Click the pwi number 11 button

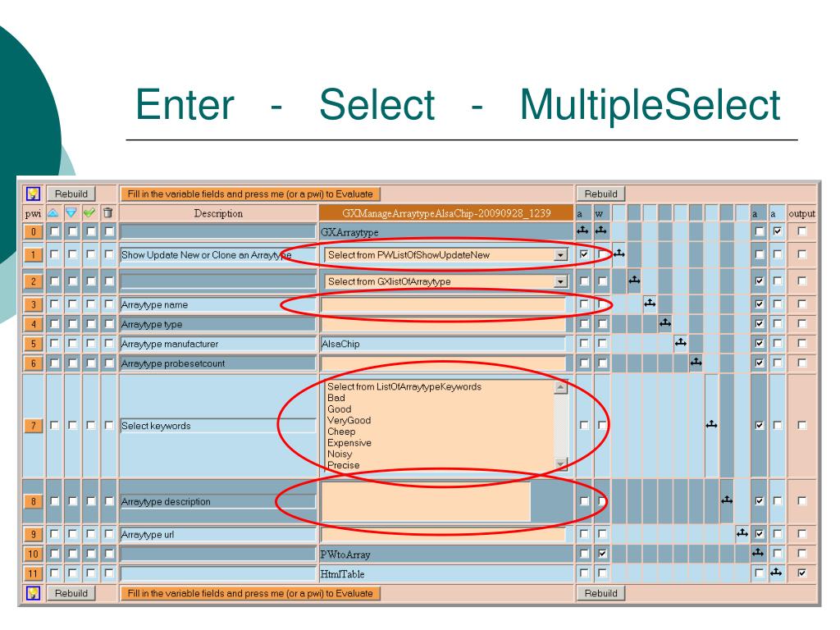point(33,573)
